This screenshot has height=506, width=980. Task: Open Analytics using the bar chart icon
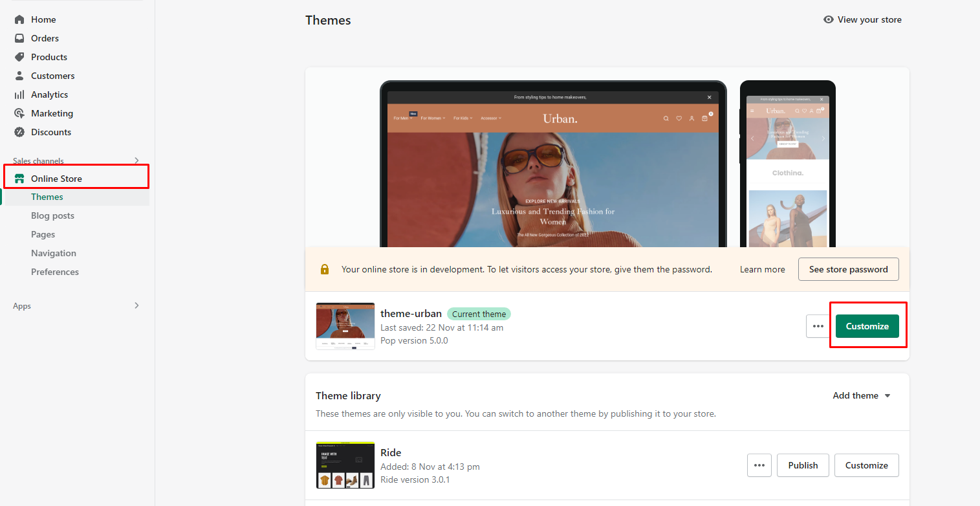[x=19, y=94]
